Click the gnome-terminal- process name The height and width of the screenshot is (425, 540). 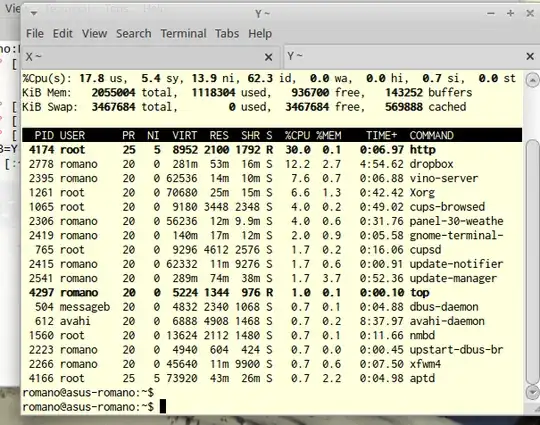tap(456, 236)
